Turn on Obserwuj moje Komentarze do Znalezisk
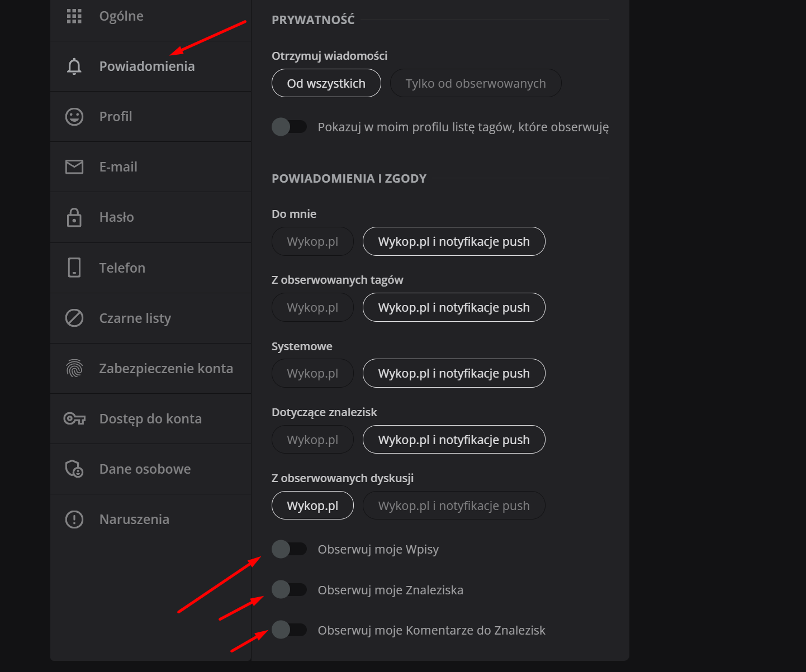This screenshot has width=806, height=672. click(x=289, y=630)
